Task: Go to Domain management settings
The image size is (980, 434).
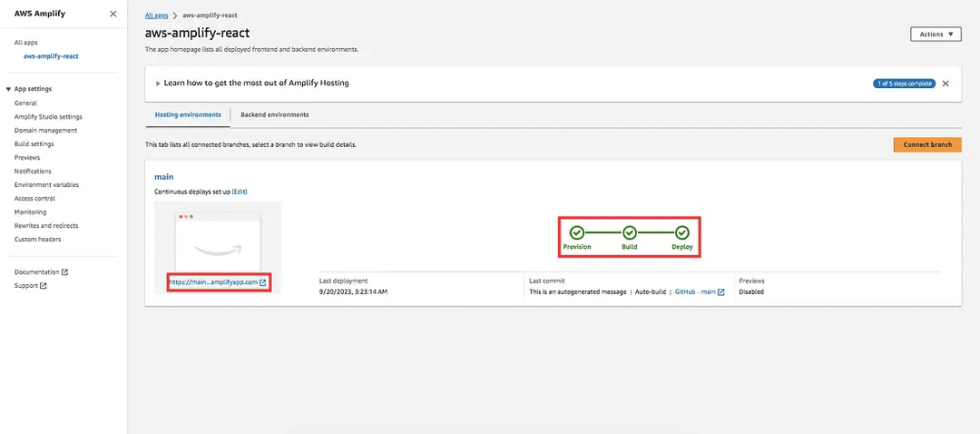Action: point(45,130)
